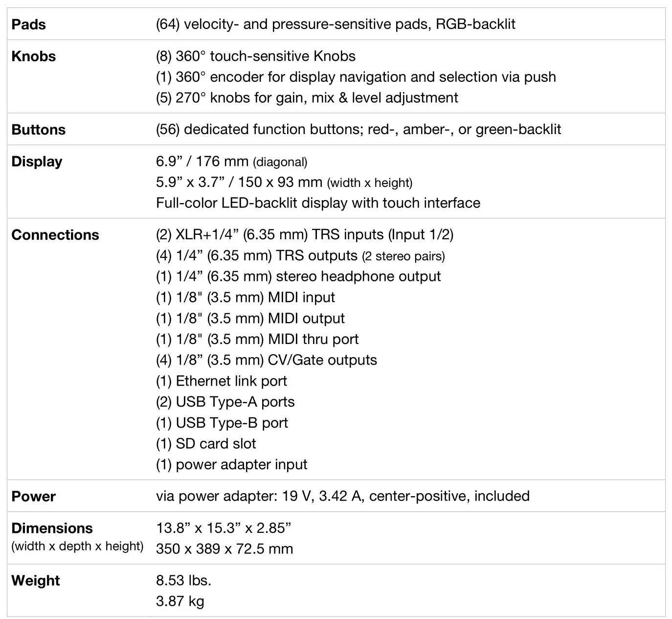Select the Buttons row label
Image resolution: width=672 pixels, height=619 pixels.
point(38,130)
